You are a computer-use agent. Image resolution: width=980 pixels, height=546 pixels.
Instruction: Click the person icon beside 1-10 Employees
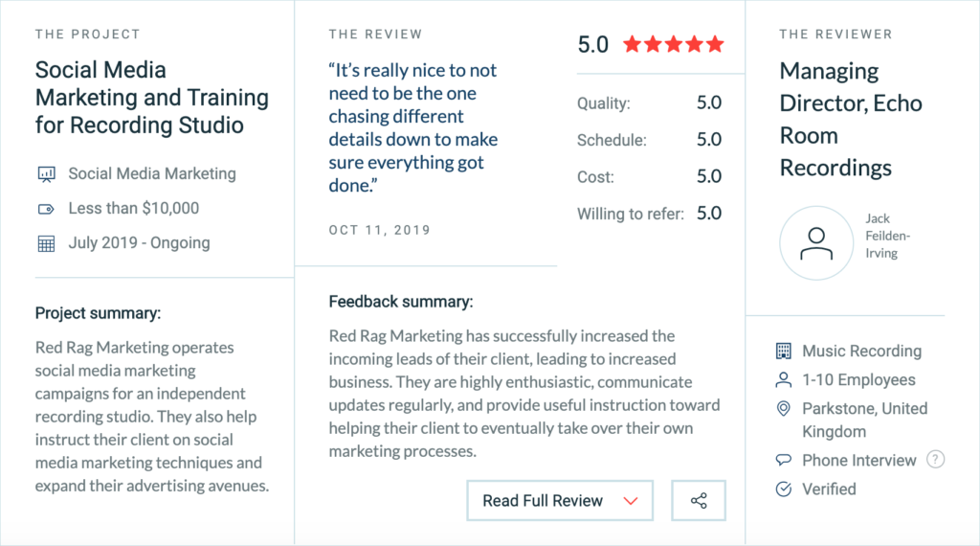tap(783, 379)
